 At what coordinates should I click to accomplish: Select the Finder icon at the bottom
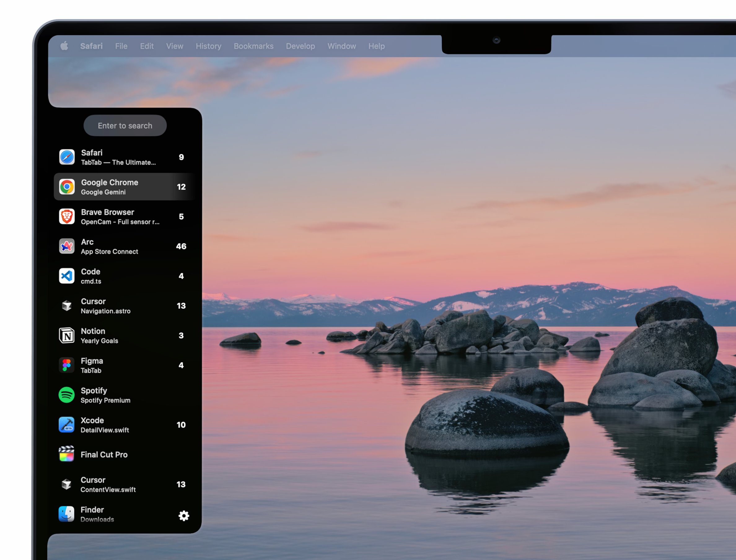tap(67, 513)
